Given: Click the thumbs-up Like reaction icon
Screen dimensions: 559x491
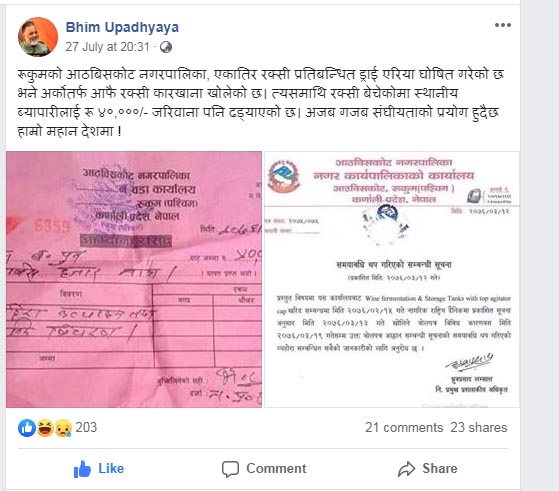Looking at the screenshot, I should [x=27, y=428].
